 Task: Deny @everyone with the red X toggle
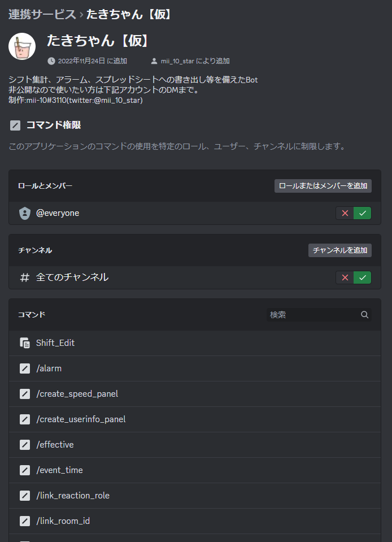coord(345,213)
